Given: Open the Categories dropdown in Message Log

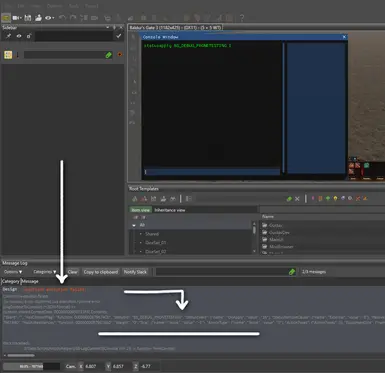Looking at the screenshot, I should click(44, 272).
